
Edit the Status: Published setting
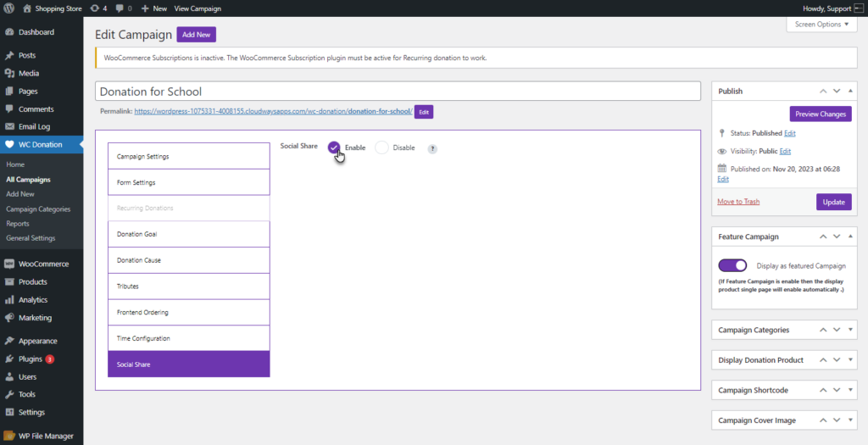click(x=789, y=133)
